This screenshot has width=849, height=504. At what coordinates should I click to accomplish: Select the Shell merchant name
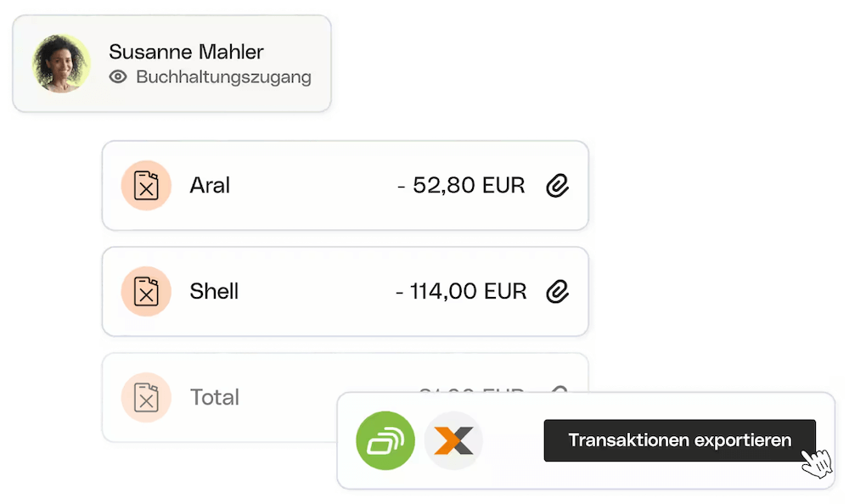(214, 291)
